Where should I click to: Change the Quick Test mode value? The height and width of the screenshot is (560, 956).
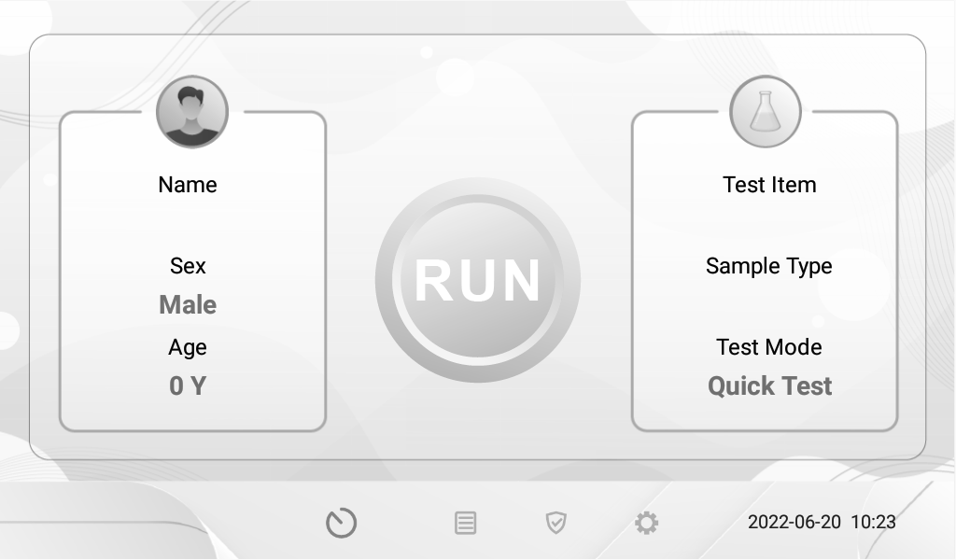(769, 386)
